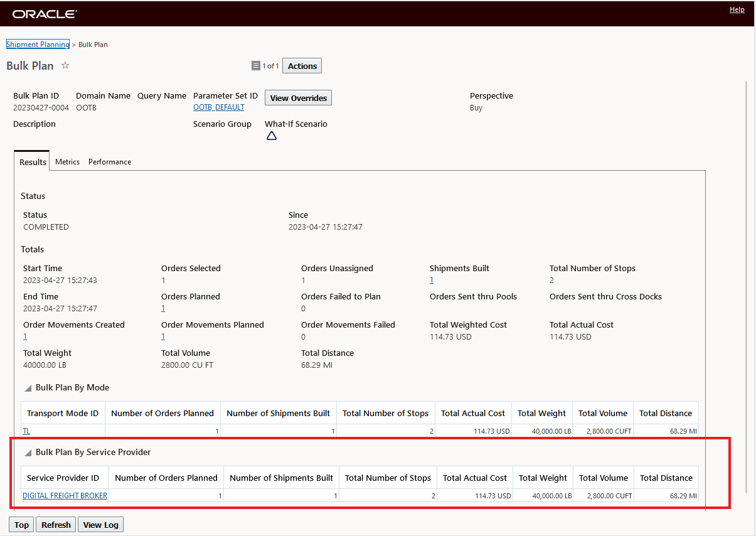Open View Log

100,525
